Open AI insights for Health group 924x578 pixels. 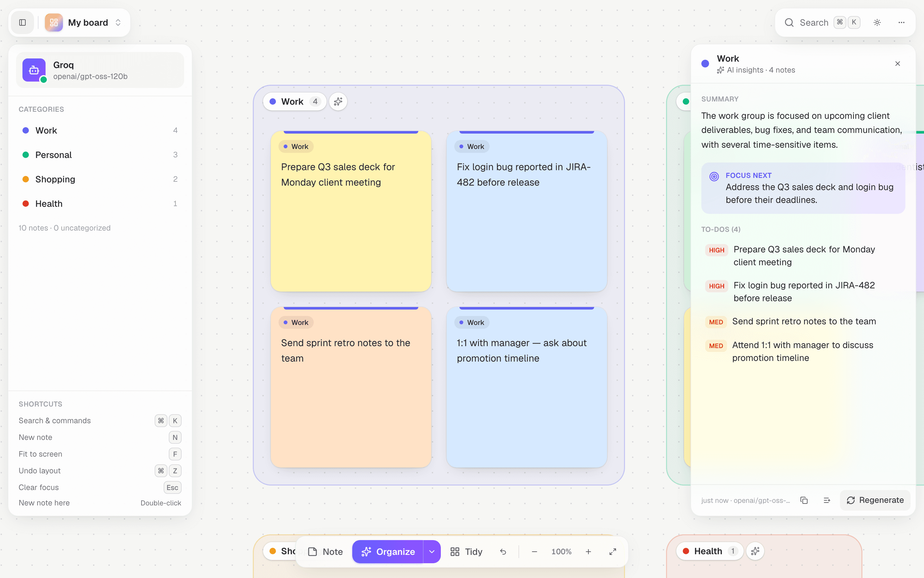click(x=755, y=551)
